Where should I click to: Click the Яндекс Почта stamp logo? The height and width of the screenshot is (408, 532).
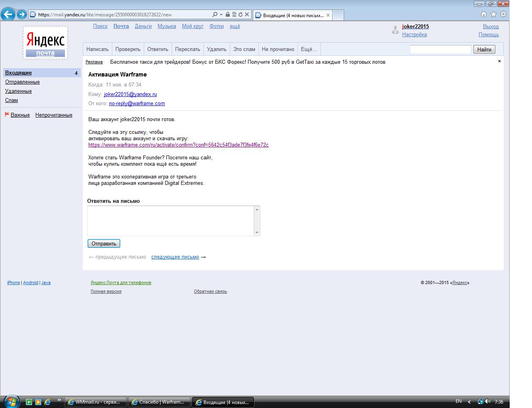45,43
